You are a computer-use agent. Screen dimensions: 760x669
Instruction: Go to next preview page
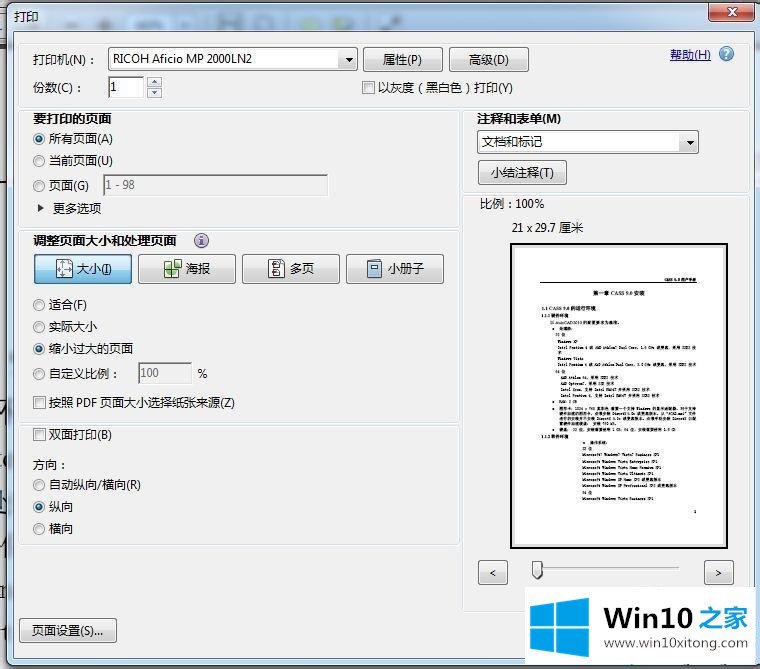[x=718, y=573]
